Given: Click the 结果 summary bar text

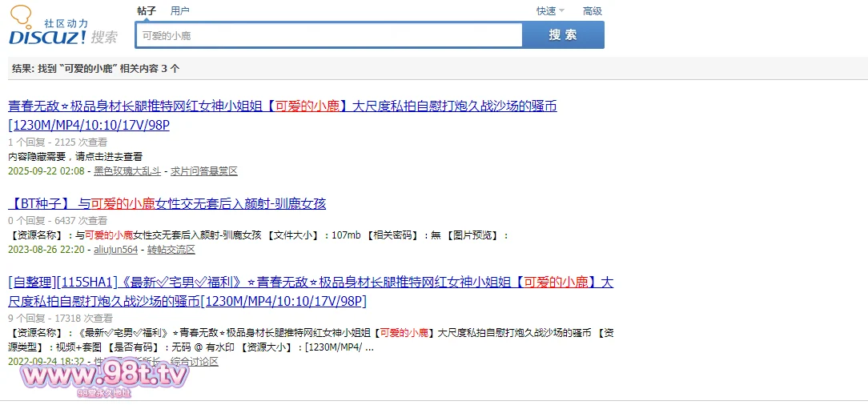Looking at the screenshot, I should (96, 69).
